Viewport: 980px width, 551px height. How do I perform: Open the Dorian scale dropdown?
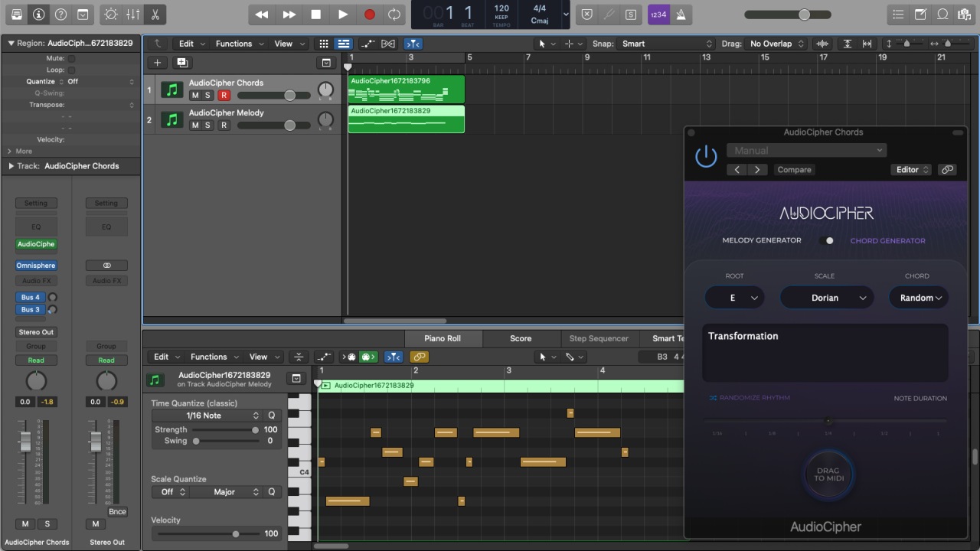(x=827, y=297)
